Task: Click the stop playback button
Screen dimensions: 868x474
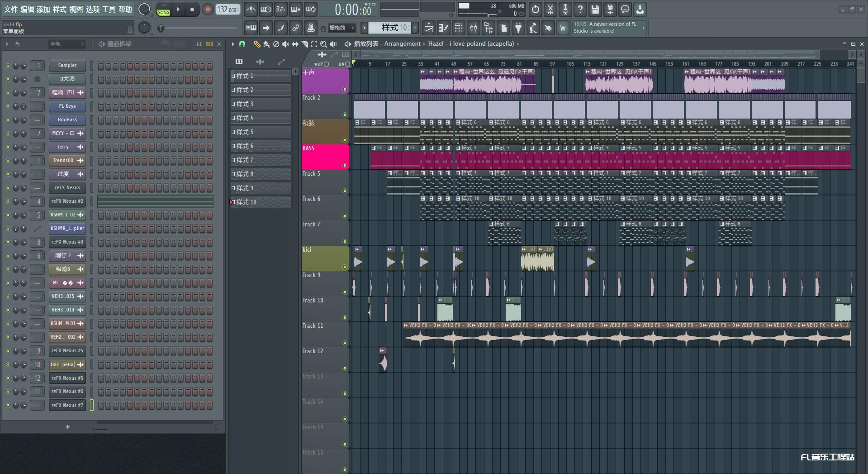Action: tap(192, 10)
